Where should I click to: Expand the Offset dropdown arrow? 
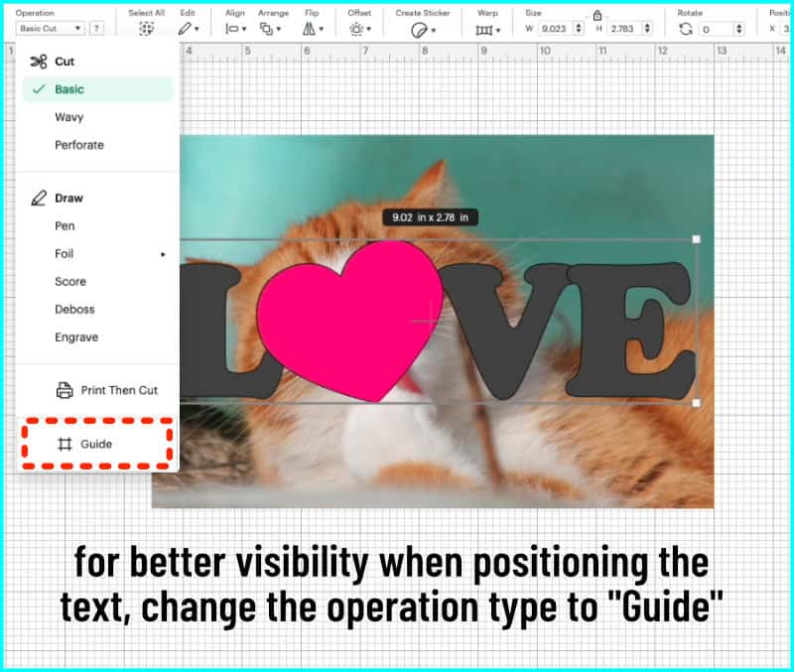point(368,30)
